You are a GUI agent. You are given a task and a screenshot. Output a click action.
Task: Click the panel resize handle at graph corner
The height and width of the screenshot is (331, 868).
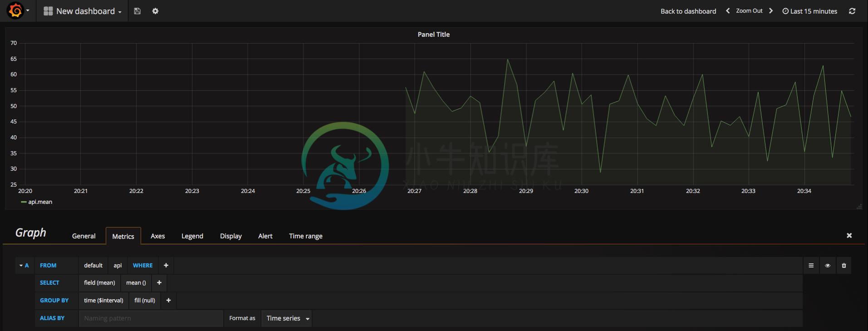[x=858, y=207]
